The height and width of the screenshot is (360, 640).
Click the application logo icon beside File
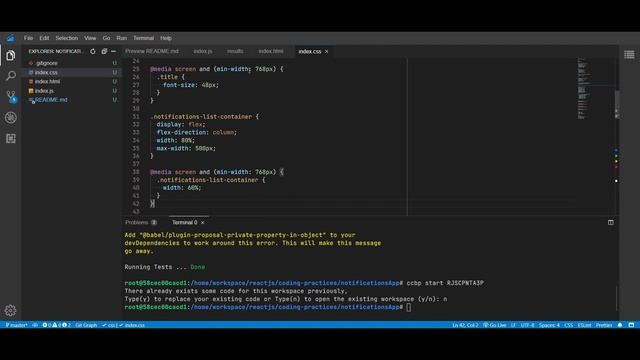11,38
